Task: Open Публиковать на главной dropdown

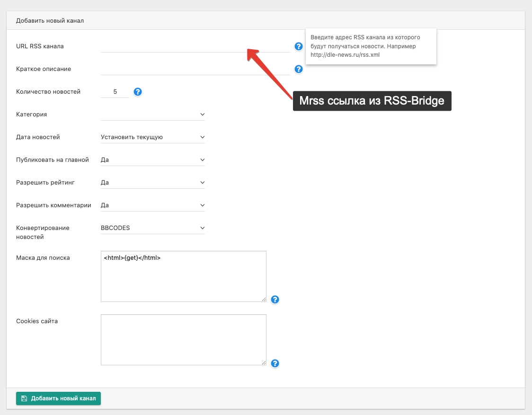Action: coord(152,160)
